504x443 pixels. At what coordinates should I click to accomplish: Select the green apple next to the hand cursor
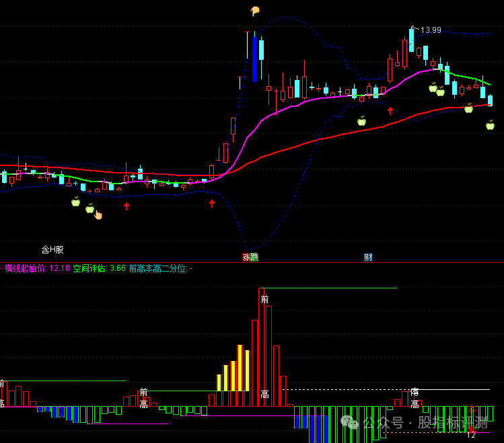tap(89, 208)
